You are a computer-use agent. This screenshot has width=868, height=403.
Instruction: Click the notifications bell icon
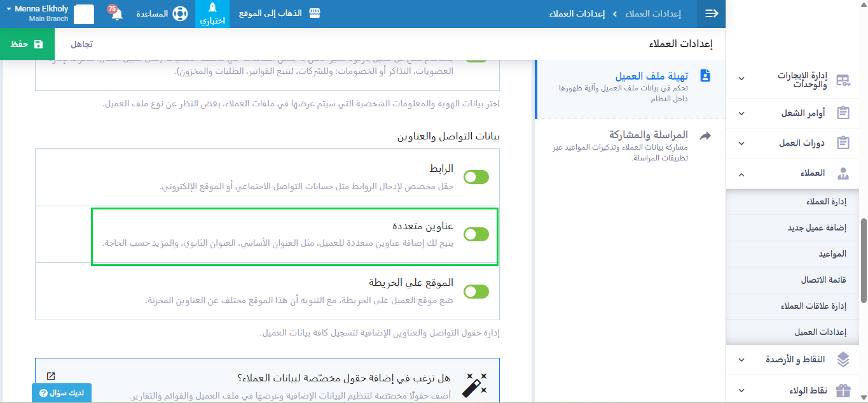pyautogui.click(x=116, y=14)
